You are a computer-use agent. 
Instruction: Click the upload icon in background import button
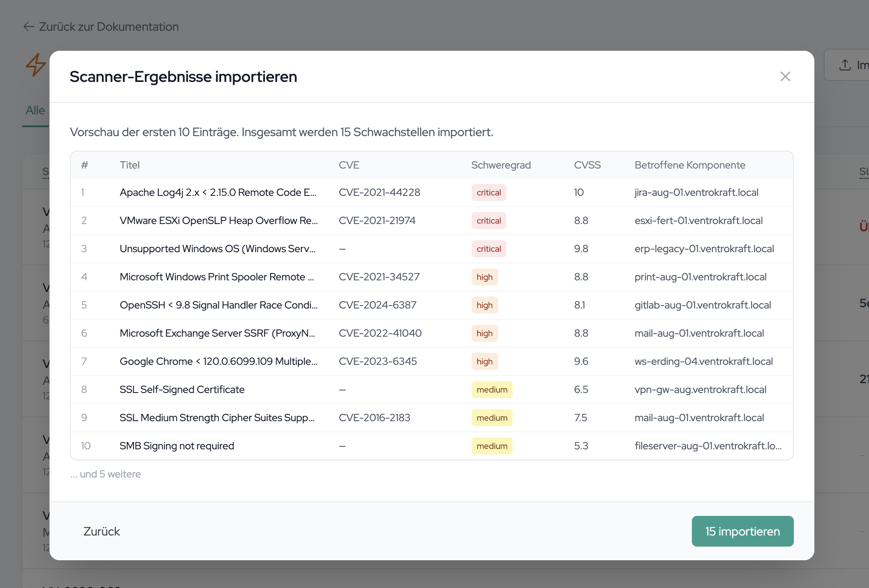(845, 65)
